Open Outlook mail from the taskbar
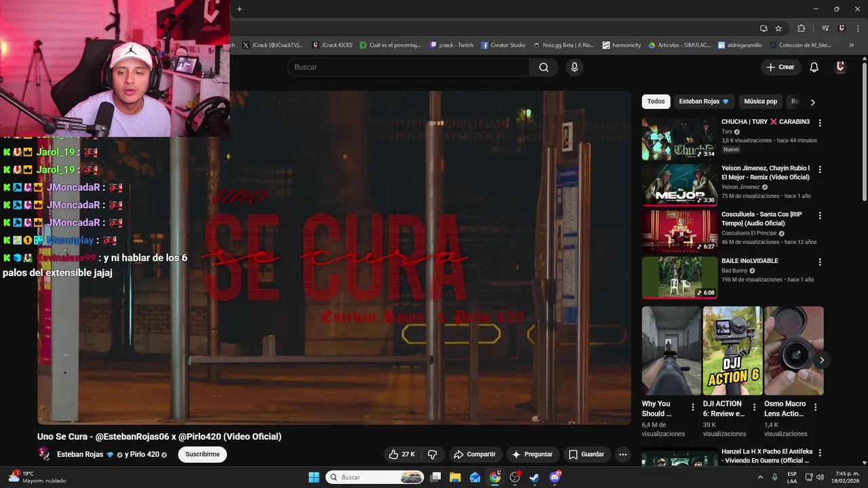Screen dimensions: 868x488 click(x=475, y=477)
